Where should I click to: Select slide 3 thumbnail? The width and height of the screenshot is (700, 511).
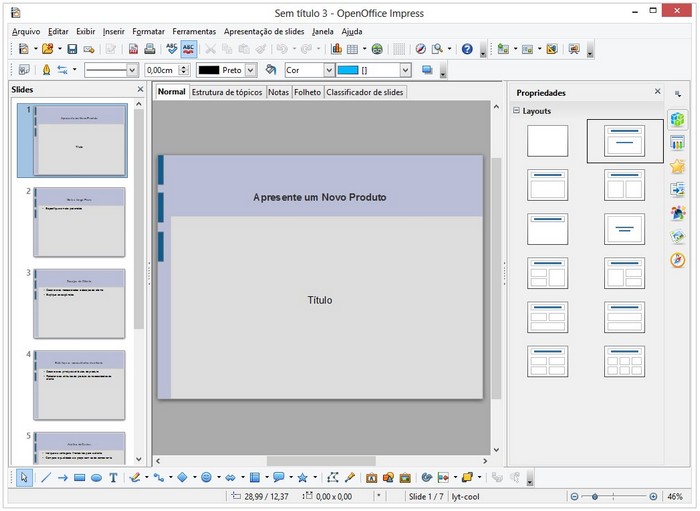[79, 303]
